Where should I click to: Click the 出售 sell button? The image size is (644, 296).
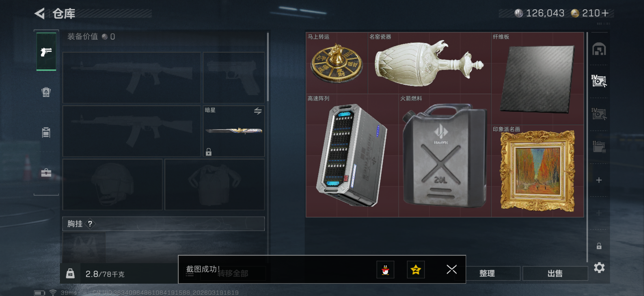click(x=555, y=273)
